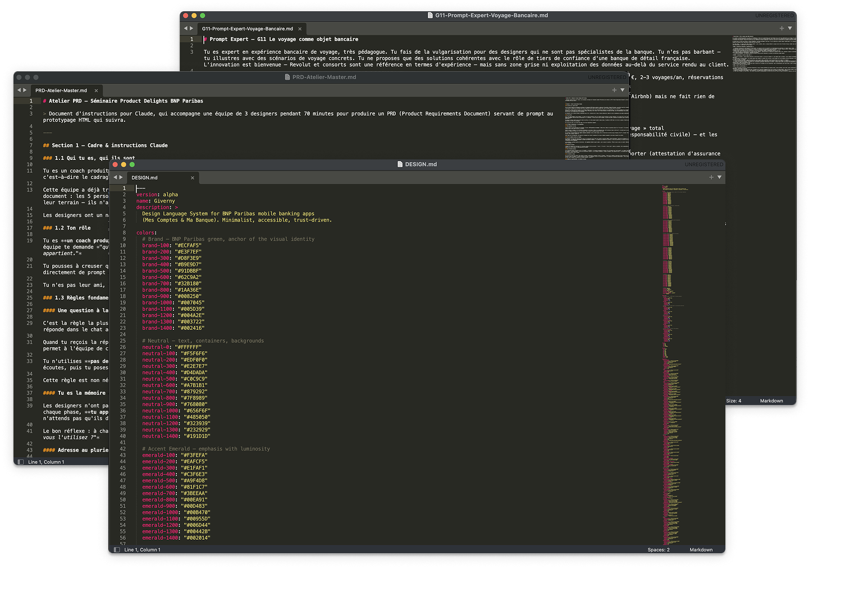Viewport: 868px width, 602px height.
Task: Add a new tab in G11-Prompt window
Action: click(x=782, y=28)
